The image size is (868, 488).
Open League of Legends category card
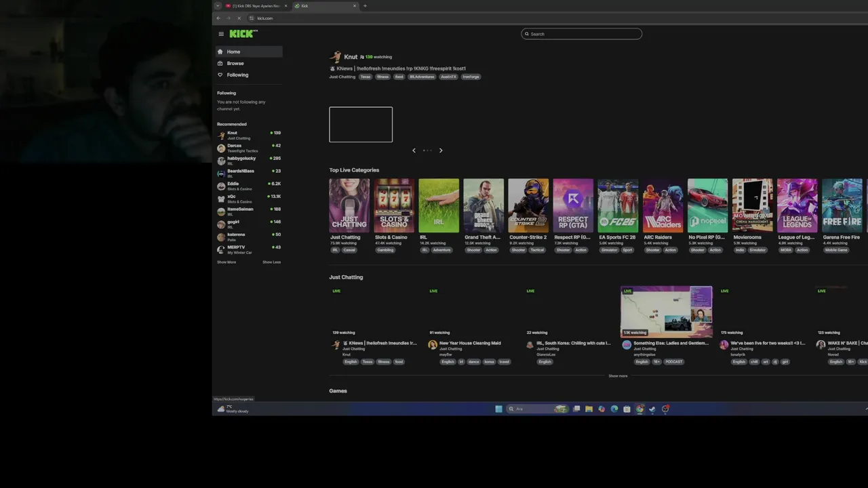coord(797,206)
